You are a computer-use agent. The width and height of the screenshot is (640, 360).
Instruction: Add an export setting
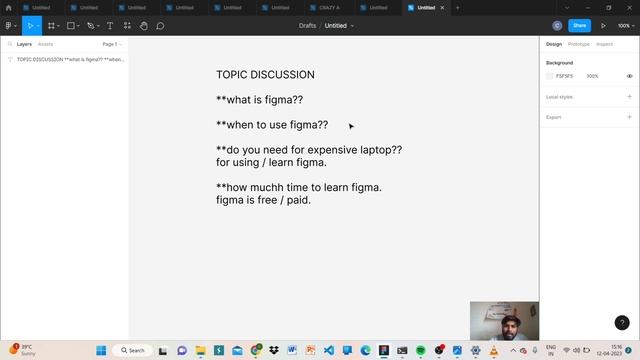tap(629, 117)
